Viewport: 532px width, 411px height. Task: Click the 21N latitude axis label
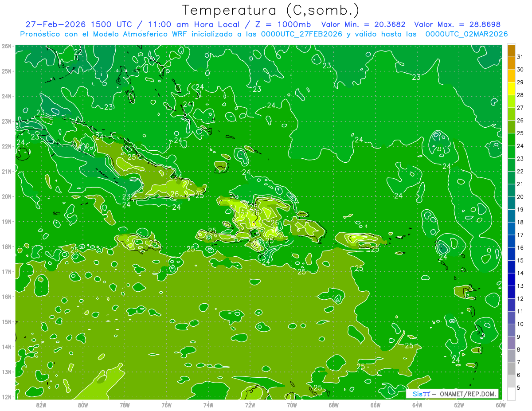7,171
